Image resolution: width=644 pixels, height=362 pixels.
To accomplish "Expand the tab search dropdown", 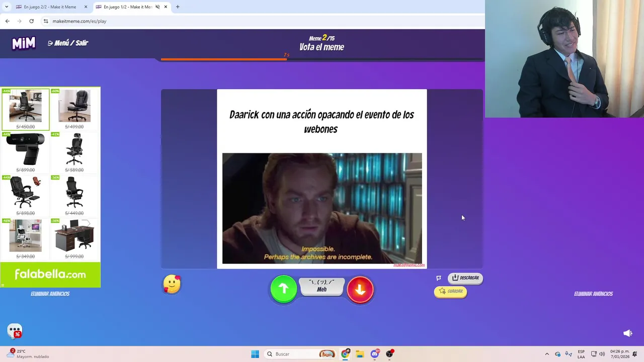I will 7,7.
